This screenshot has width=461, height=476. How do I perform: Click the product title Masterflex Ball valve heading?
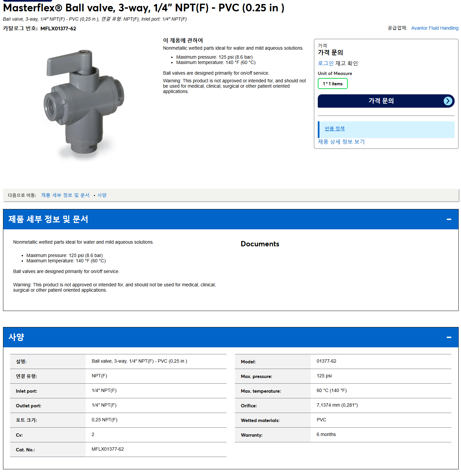144,8
